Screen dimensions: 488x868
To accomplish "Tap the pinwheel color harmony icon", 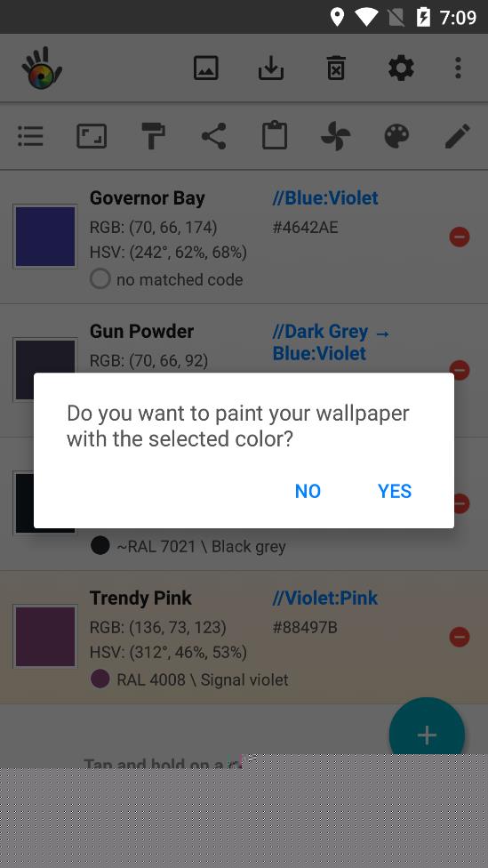I will pos(335,136).
